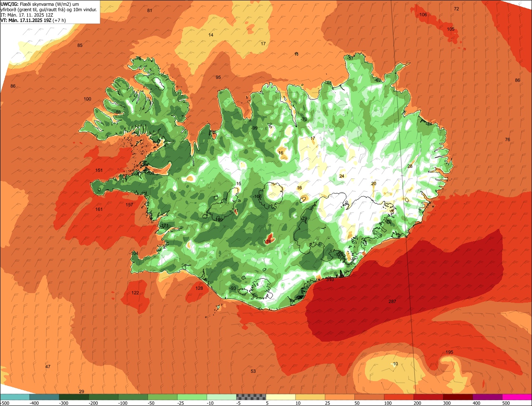This screenshot has height=406, width=532.
Task: Click the colorbar segment between 25 and 50
Action: pyautogui.click(x=340, y=396)
